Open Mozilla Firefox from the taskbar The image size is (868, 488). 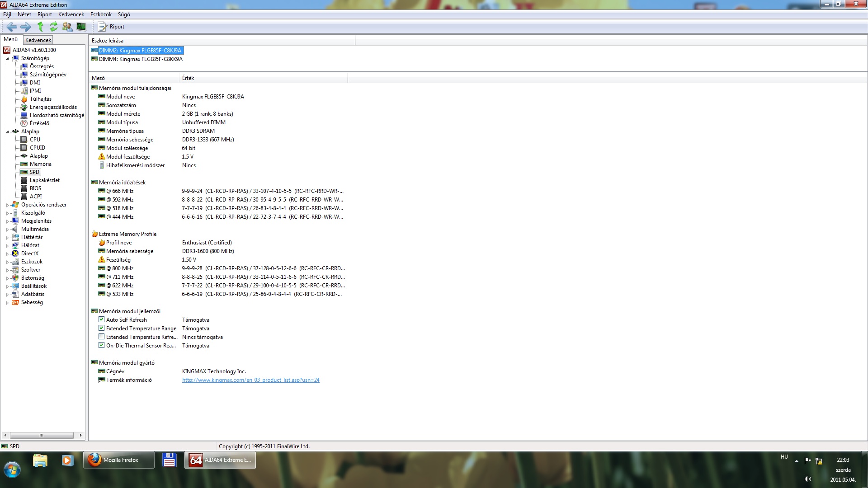(119, 460)
